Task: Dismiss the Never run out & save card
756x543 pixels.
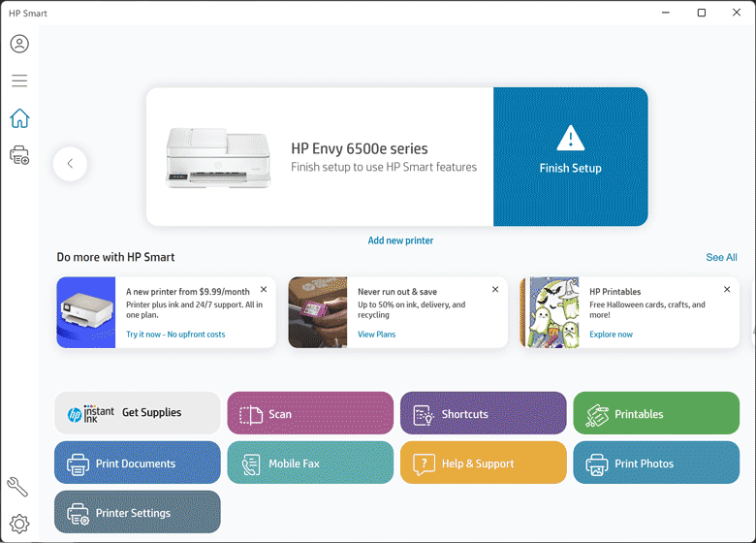Action: (x=495, y=289)
